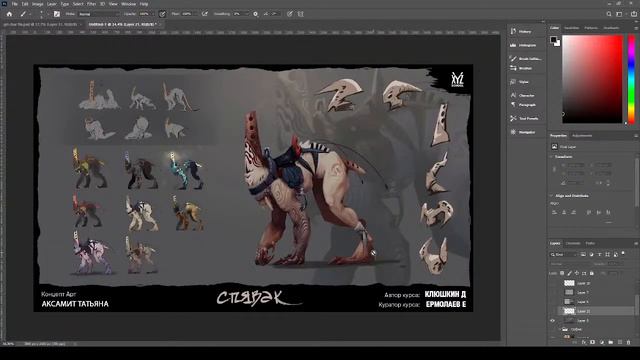
Task: Click the background color swatch
Action: click(x=558, y=44)
